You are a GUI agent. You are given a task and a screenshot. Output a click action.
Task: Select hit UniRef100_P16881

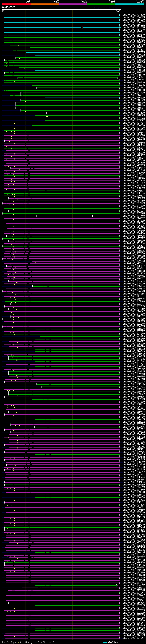coord(134,95)
